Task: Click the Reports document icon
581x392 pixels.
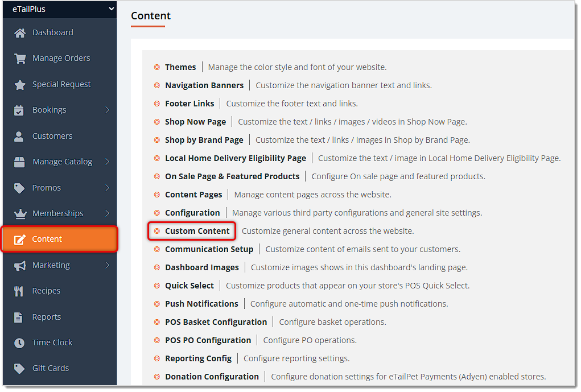Action: pos(18,317)
